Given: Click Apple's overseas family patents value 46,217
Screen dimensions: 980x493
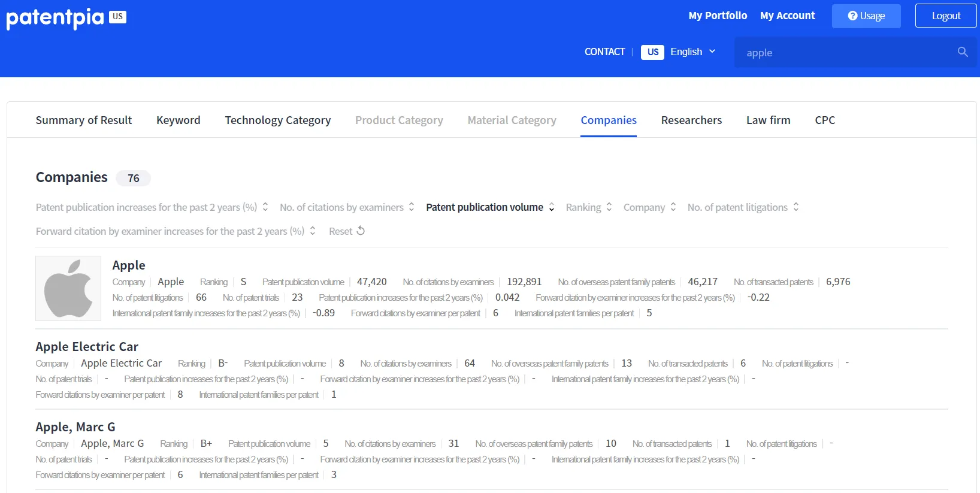Looking at the screenshot, I should [703, 282].
